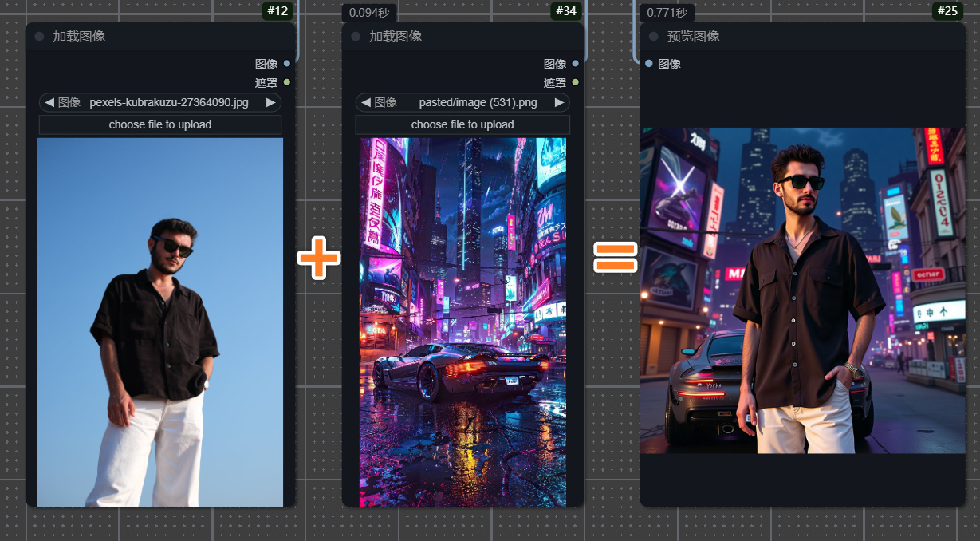Click choose file to upload on node #12
980x541 pixels.
(x=159, y=124)
